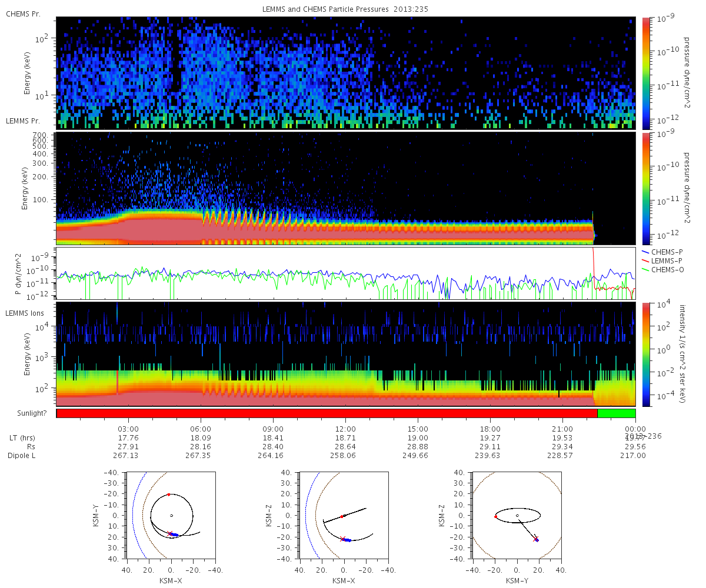Click the CHEMS Pr. panel label
Viewport: 706px width, 588px height.
(x=23, y=14)
